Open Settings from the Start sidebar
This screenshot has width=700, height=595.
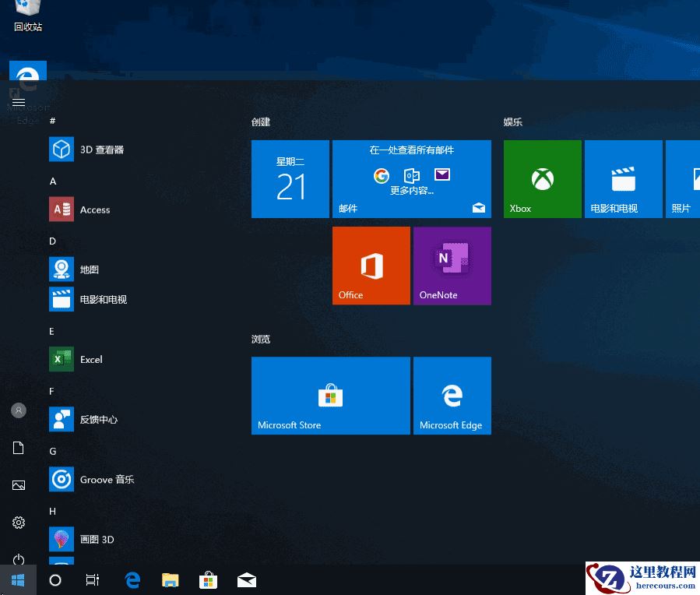click(x=18, y=523)
